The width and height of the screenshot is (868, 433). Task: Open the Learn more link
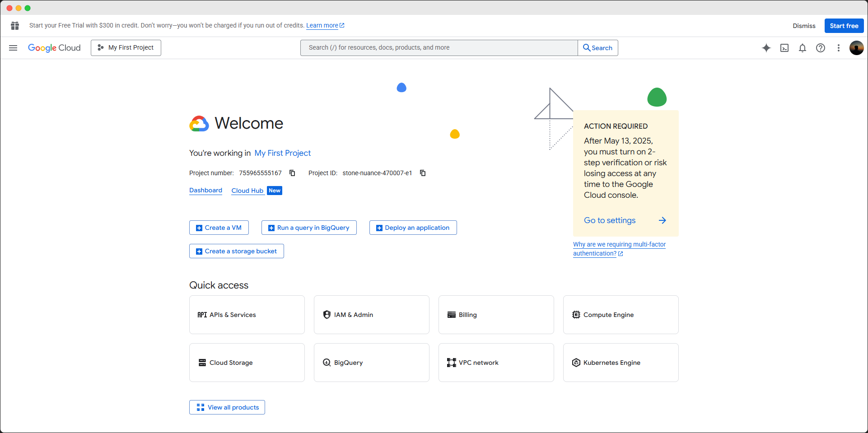point(325,25)
